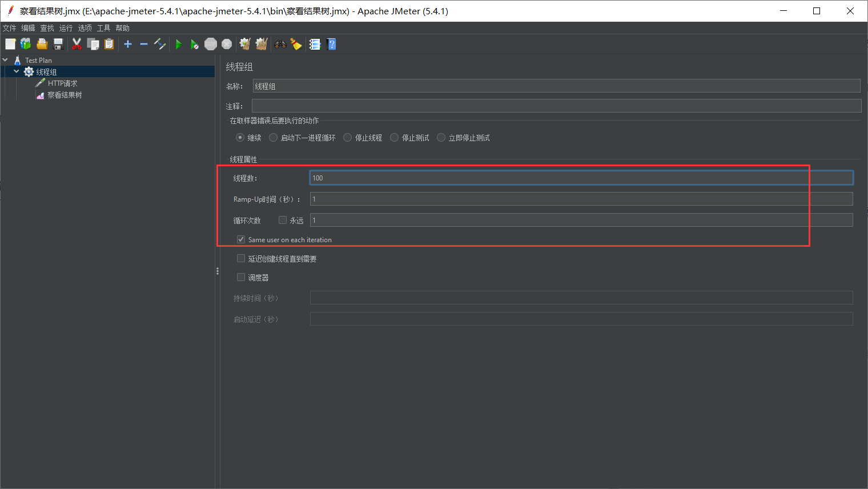Click the 循环次数 input field
This screenshot has height=489, width=868.
coord(581,220)
